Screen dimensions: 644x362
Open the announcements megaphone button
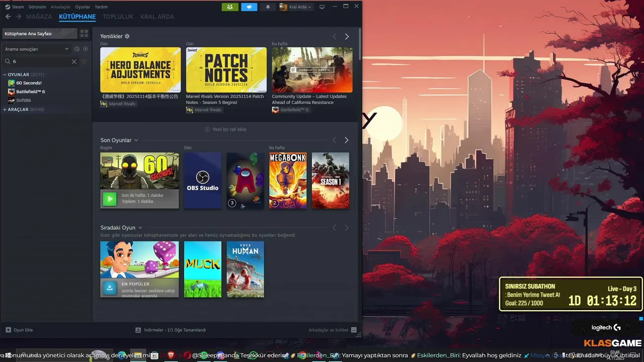pyautogui.click(x=249, y=7)
